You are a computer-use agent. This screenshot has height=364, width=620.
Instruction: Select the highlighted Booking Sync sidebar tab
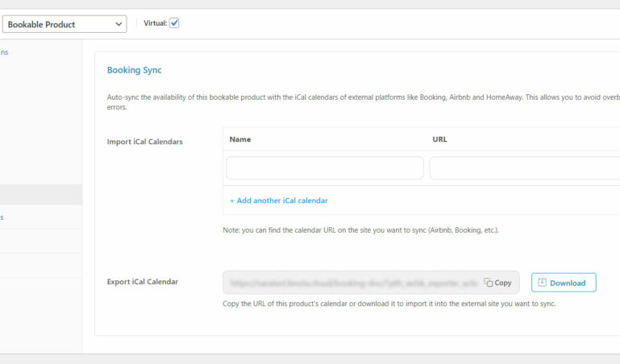(41, 194)
